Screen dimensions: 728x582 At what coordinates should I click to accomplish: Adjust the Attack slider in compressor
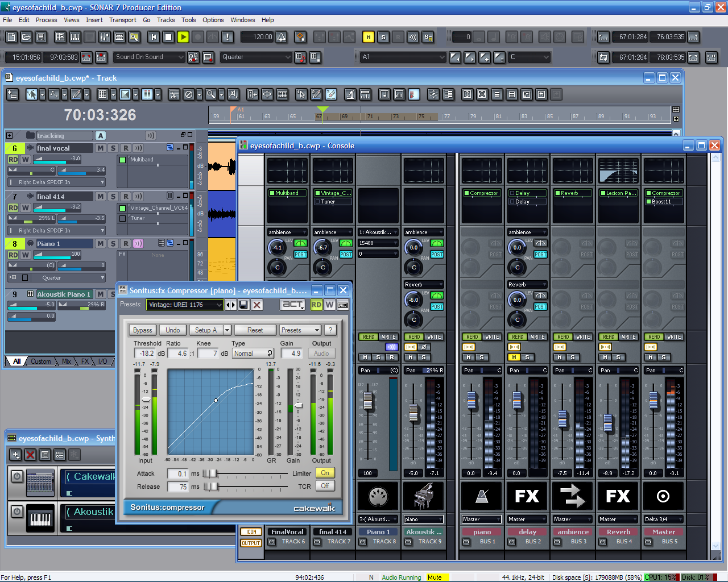tap(210, 473)
